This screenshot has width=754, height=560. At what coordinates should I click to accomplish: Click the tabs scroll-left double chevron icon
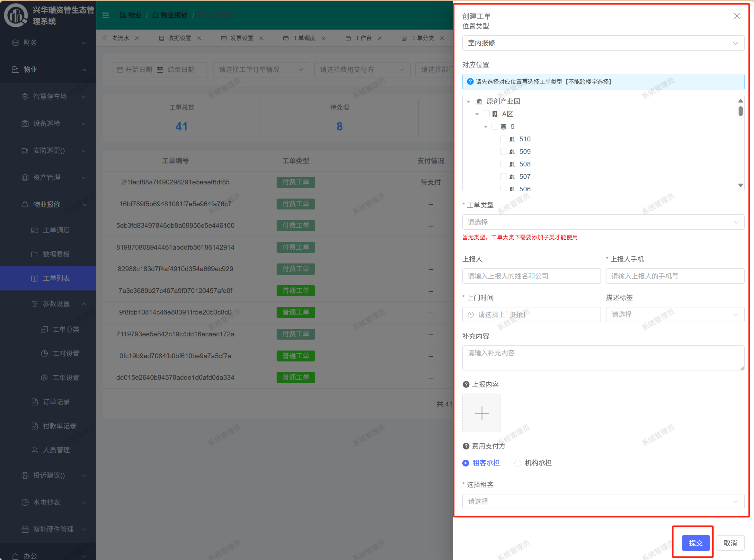point(105,38)
